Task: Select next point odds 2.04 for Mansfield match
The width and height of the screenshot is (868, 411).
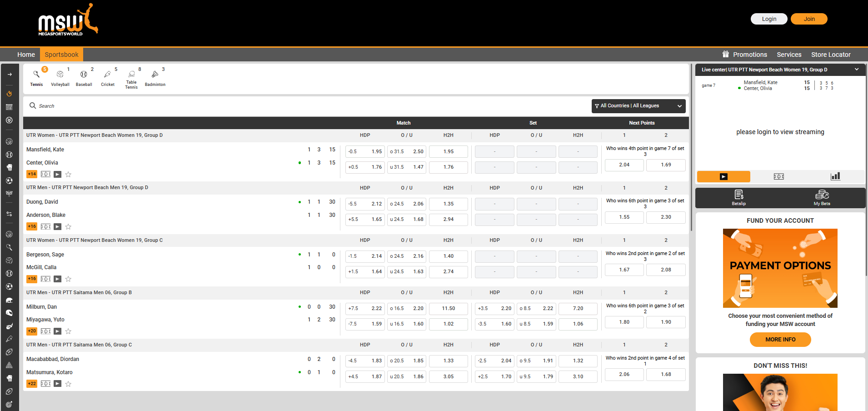Action: [624, 165]
